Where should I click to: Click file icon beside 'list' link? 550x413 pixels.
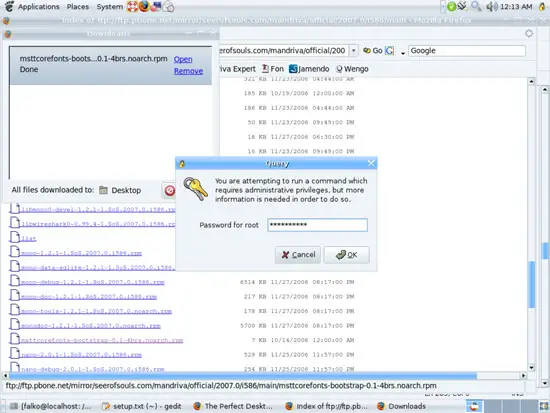(x=14, y=237)
